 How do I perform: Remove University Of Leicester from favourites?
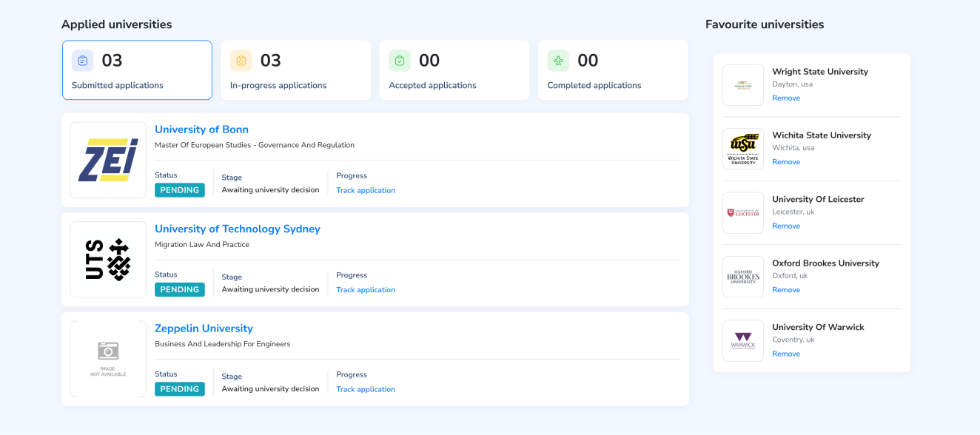(786, 226)
